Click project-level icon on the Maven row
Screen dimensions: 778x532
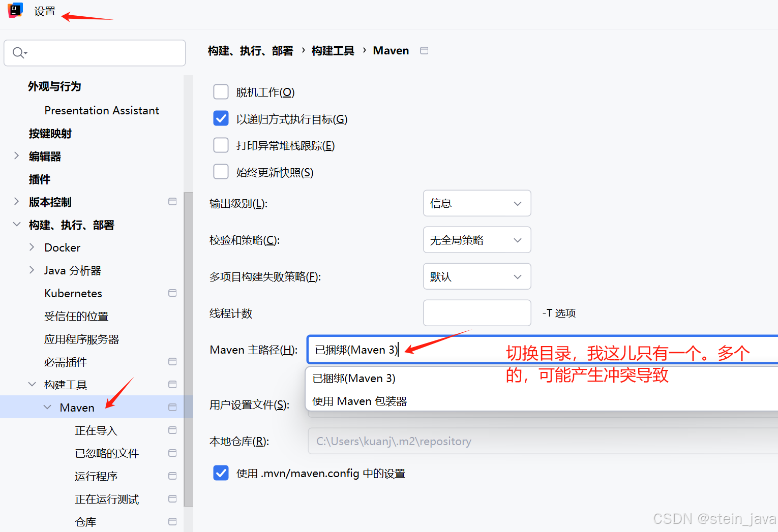point(172,408)
